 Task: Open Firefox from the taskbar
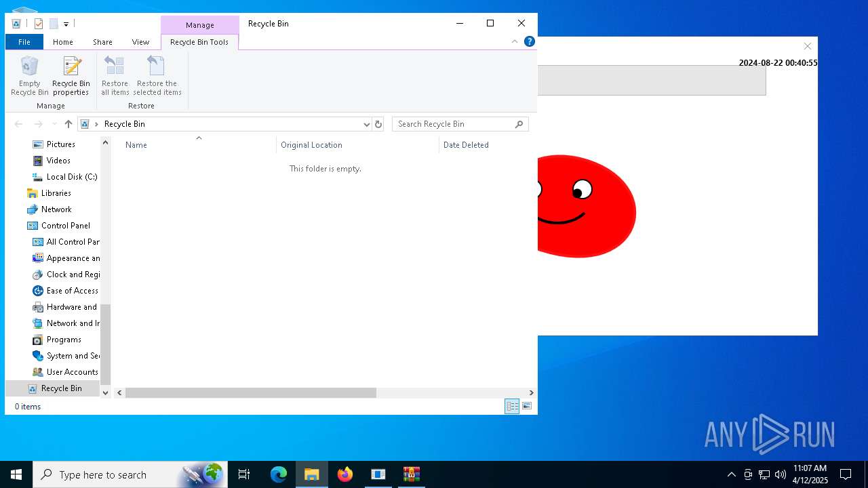(345, 474)
